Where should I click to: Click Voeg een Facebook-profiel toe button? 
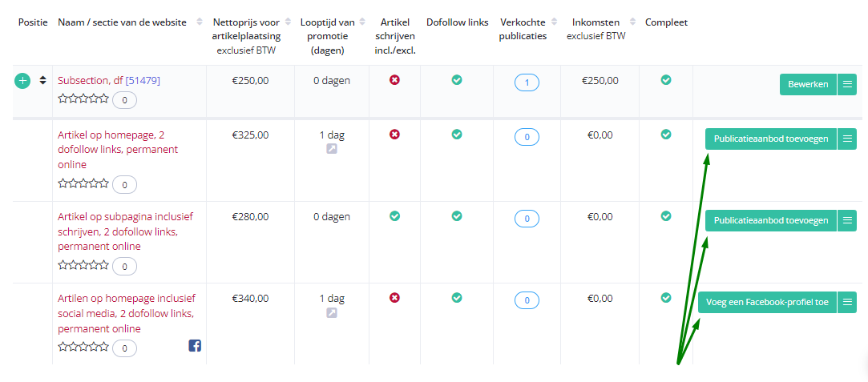767,302
